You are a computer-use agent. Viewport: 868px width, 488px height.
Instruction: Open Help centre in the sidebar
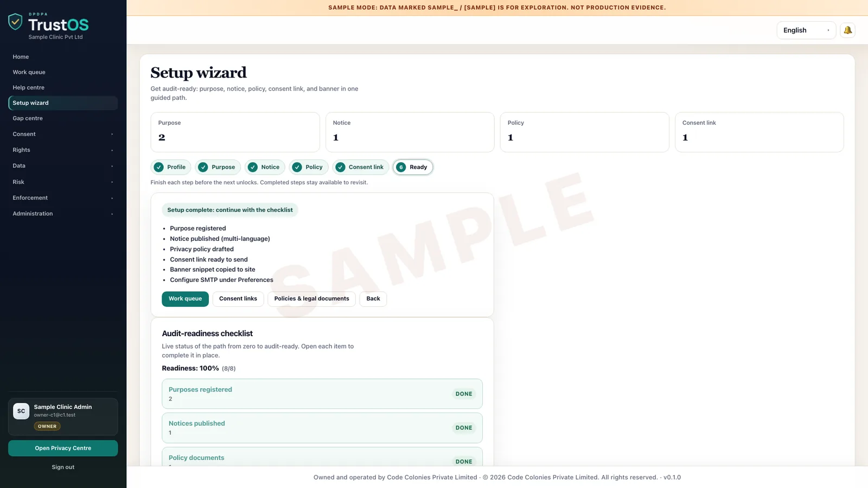point(63,87)
